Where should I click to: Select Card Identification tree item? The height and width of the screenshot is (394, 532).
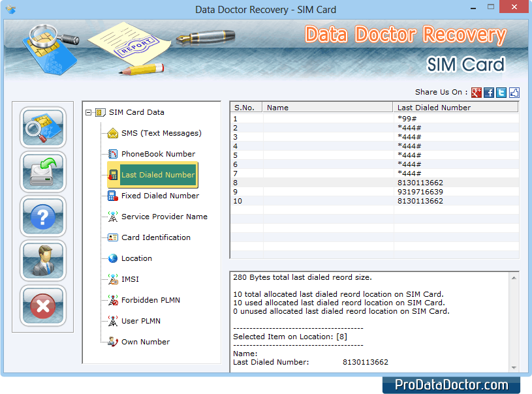(156, 237)
